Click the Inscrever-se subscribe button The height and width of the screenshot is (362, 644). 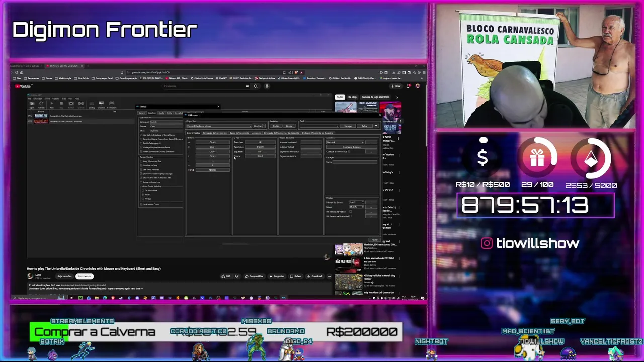pos(85,276)
